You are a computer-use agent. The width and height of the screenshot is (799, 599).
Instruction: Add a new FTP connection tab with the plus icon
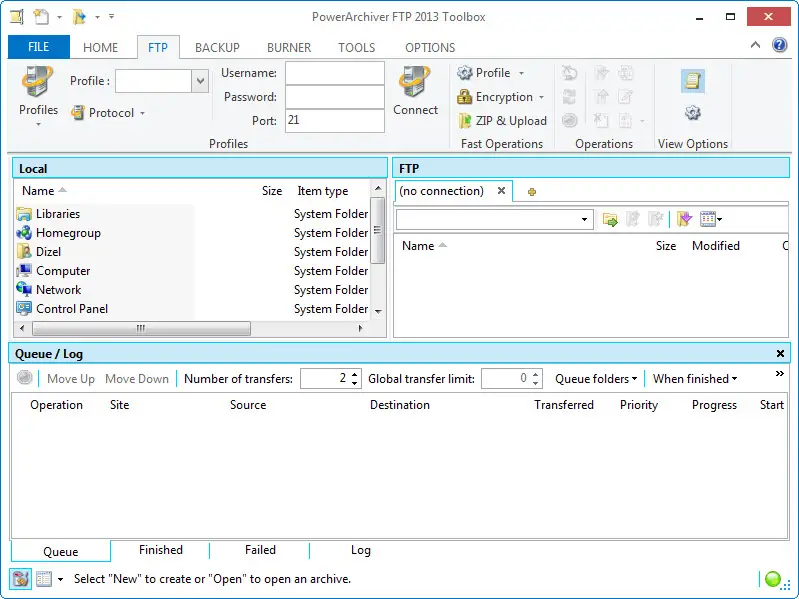531,192
